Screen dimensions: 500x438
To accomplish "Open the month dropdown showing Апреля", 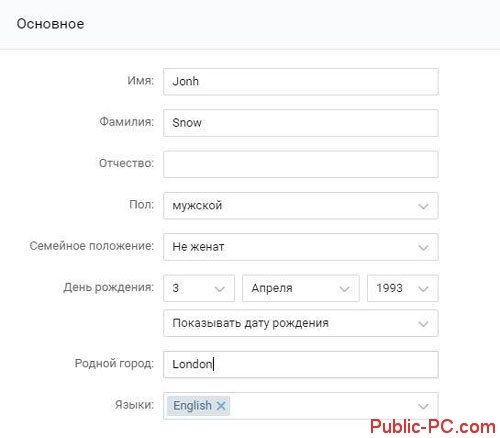I will [x=301, y=288].
